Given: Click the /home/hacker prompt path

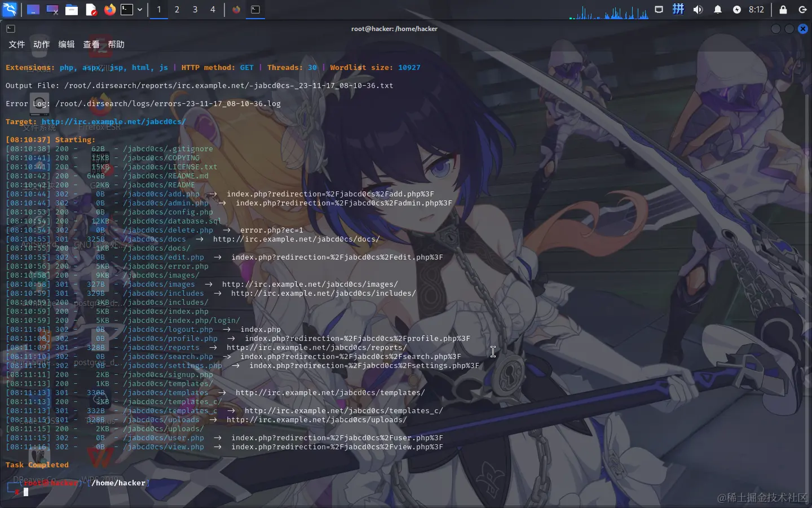Looking at the screenshot, I should [118, 483].
